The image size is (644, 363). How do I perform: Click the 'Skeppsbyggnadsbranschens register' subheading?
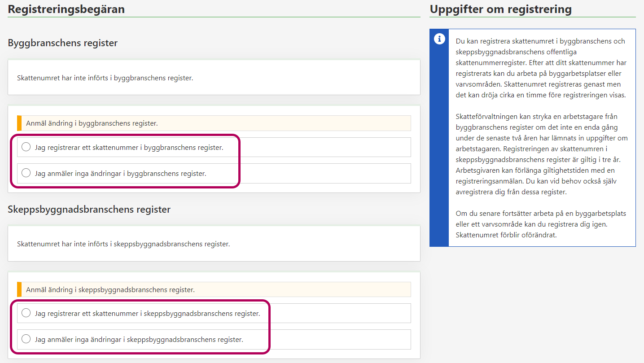(x=89, y=209)
